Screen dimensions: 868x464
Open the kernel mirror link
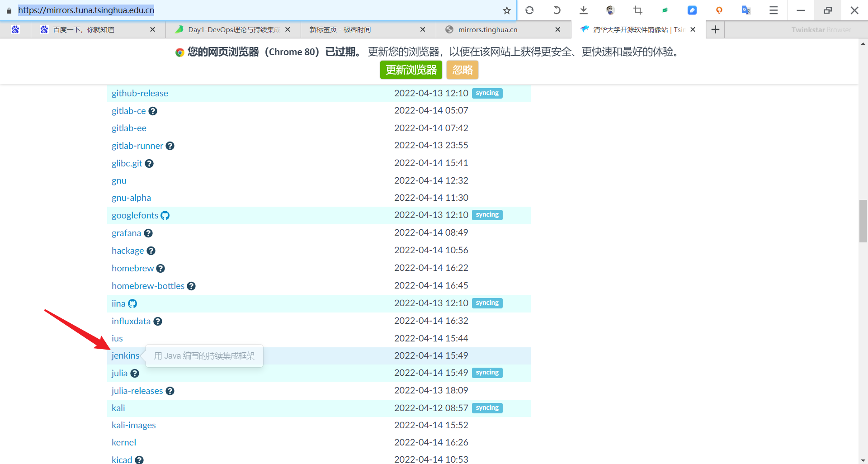[123, 442]
